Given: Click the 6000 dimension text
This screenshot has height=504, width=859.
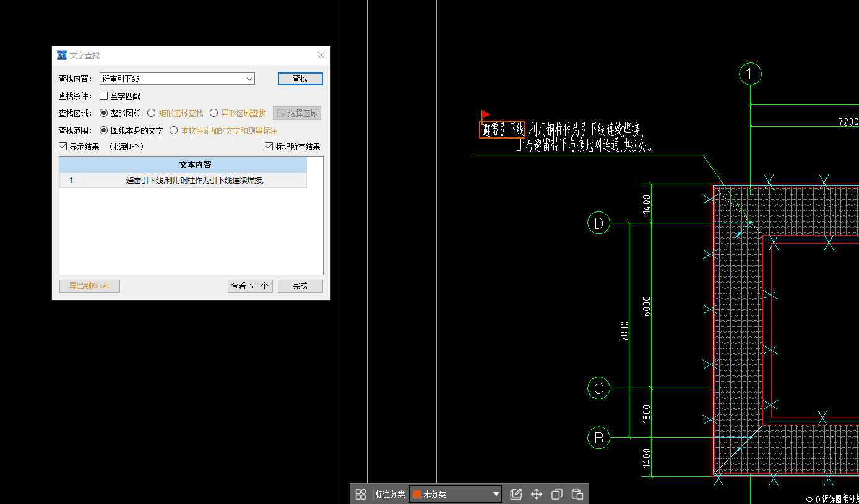Looking at the screenshot, I should coord(647,306).
